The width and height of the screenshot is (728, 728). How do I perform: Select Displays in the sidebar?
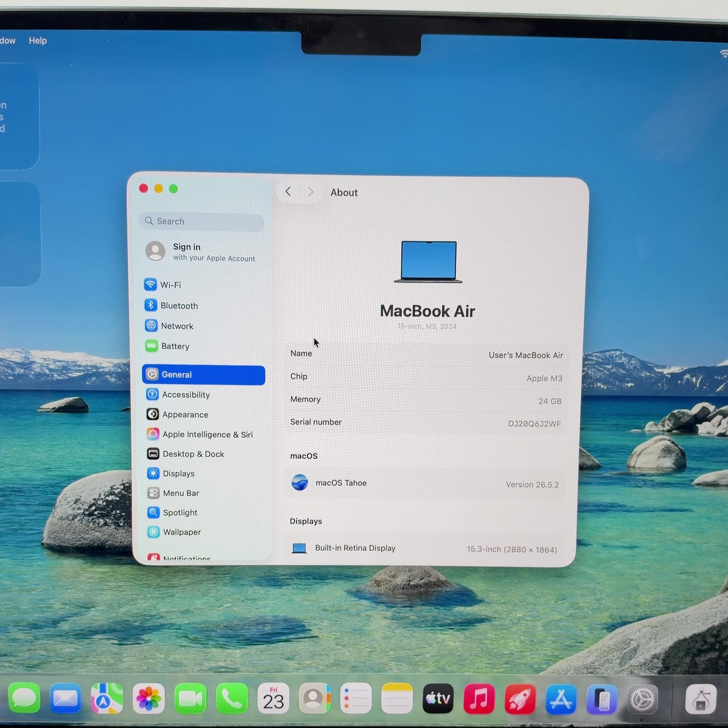203,473
